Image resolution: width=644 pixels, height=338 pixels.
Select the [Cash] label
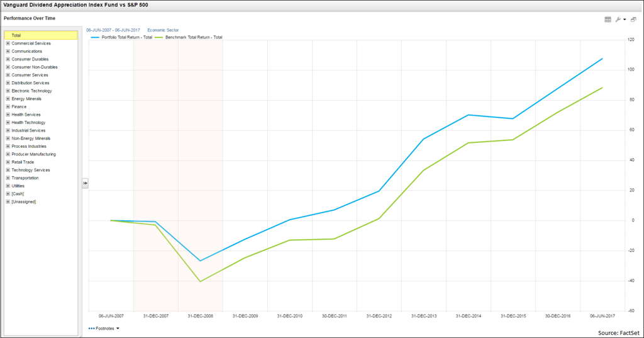[18, 194]
